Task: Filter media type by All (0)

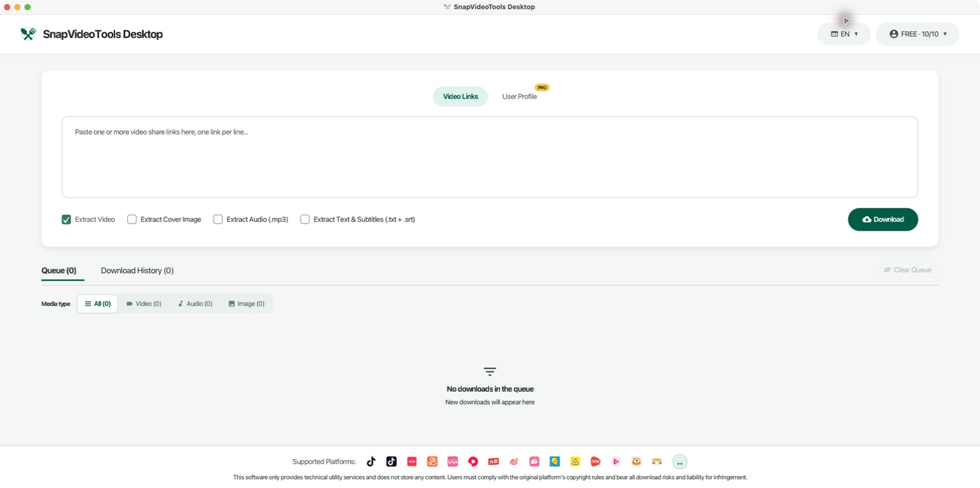Action: [97, 304]
